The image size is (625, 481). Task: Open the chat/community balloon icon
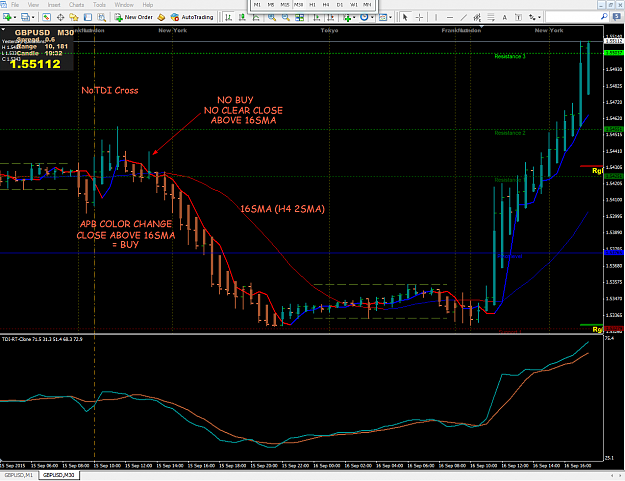click(617, 17)
